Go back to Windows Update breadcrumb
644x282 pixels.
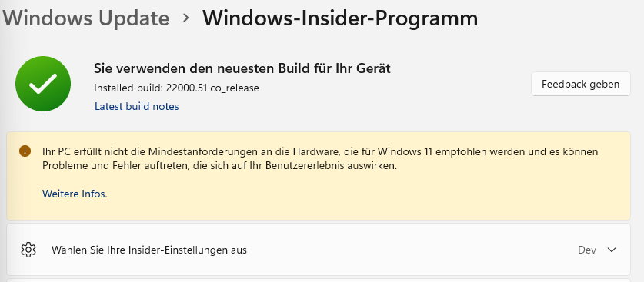tap(86, 18)
